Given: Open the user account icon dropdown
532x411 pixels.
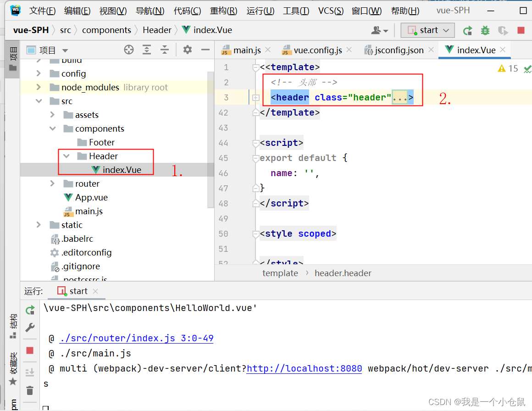Looking at the screenshot, I should tap(379, 31).
